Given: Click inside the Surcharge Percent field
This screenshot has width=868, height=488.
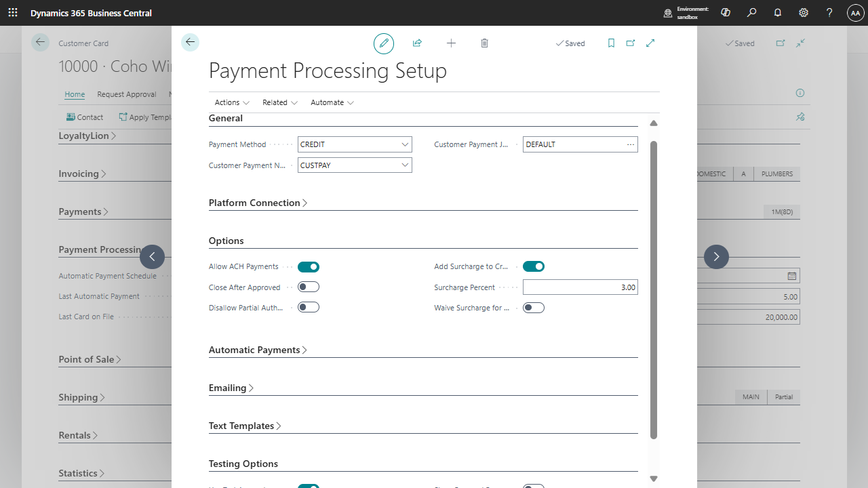Looking at the screenshot, I should 580,287.
